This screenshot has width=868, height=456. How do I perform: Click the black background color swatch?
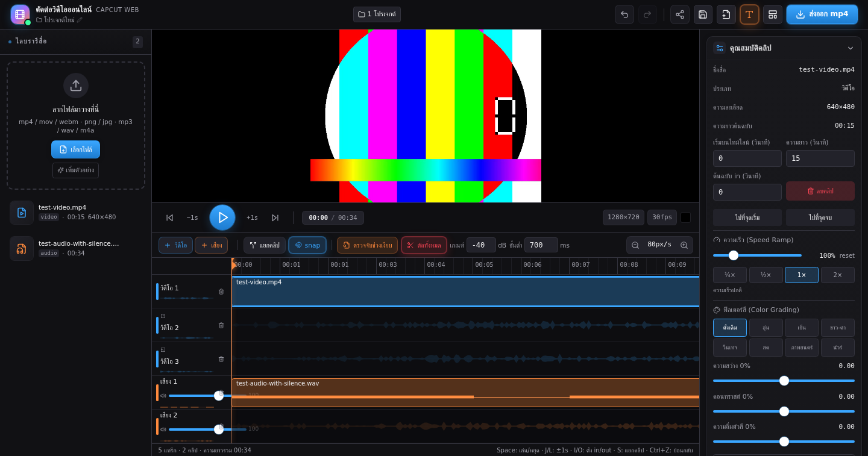pos(686,217)
